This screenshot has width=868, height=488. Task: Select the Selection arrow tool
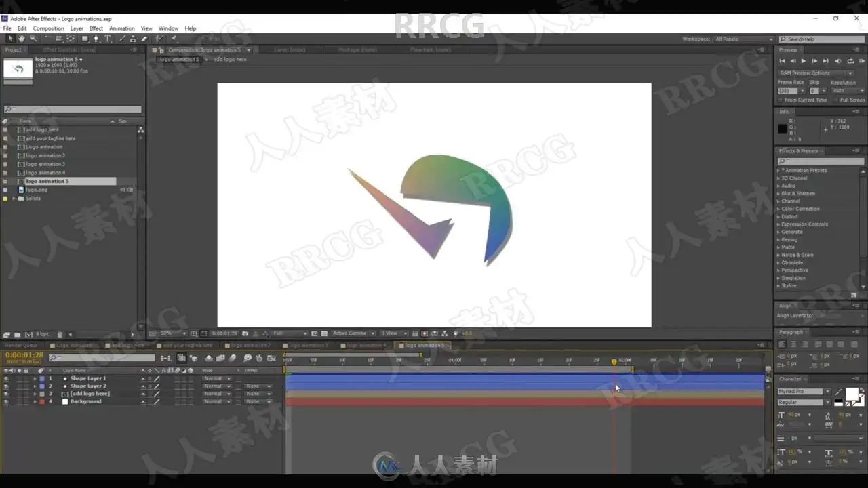pos(11,39)
